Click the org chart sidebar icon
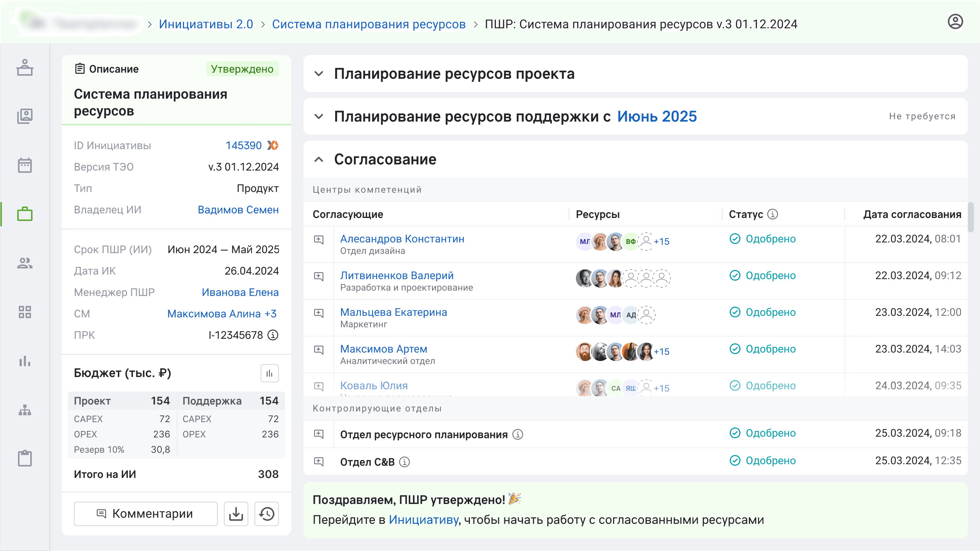Screen dimensions: 980x551 [25, 410]
